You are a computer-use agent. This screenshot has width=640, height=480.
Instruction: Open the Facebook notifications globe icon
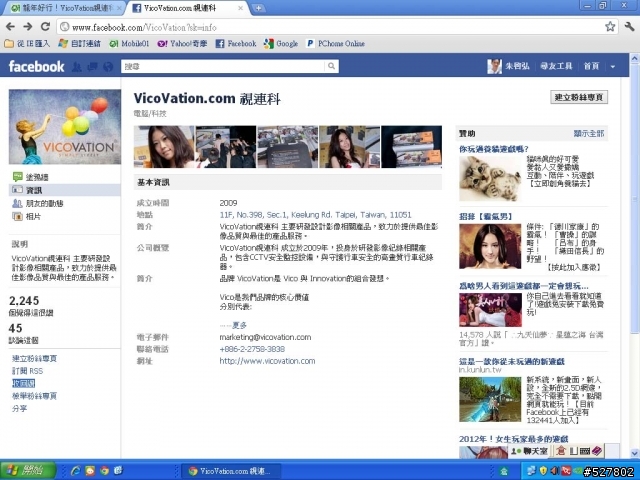tap(108, 67)
